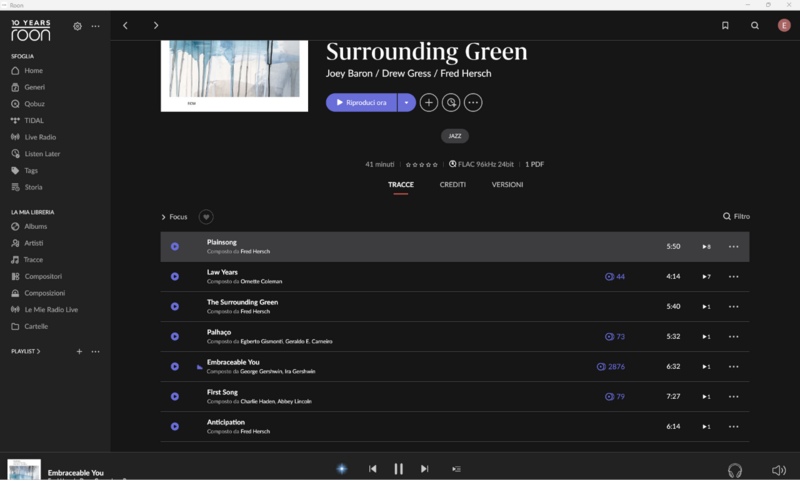Click the bookmark icon in top bar
This screenshot has width=800, height=480.
click(x=725, y=26)
